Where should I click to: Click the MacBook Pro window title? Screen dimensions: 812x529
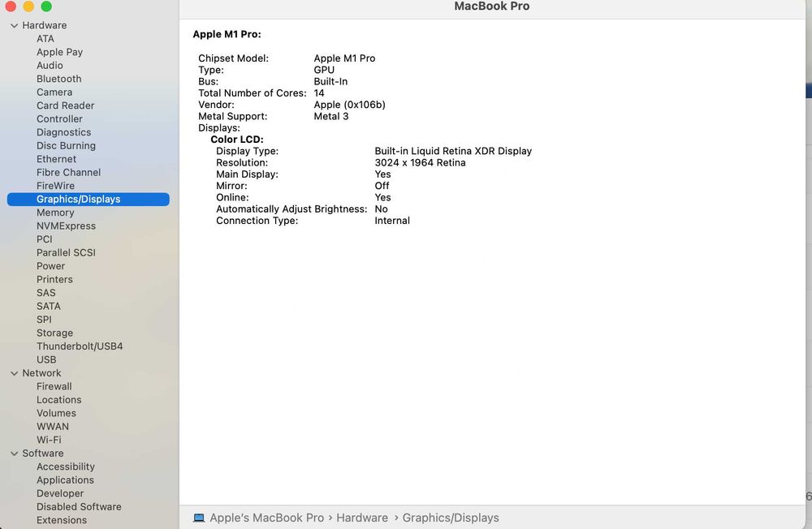click(492, 6)
